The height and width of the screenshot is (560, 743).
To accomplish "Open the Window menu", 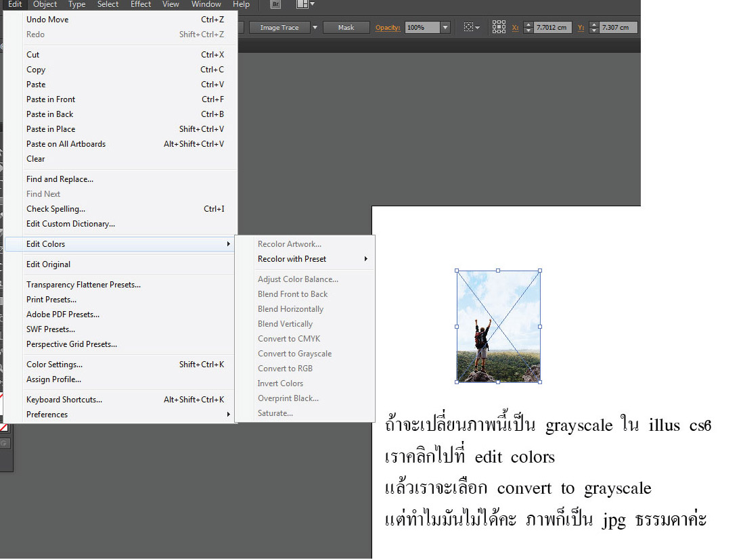I will click(206, 4).
